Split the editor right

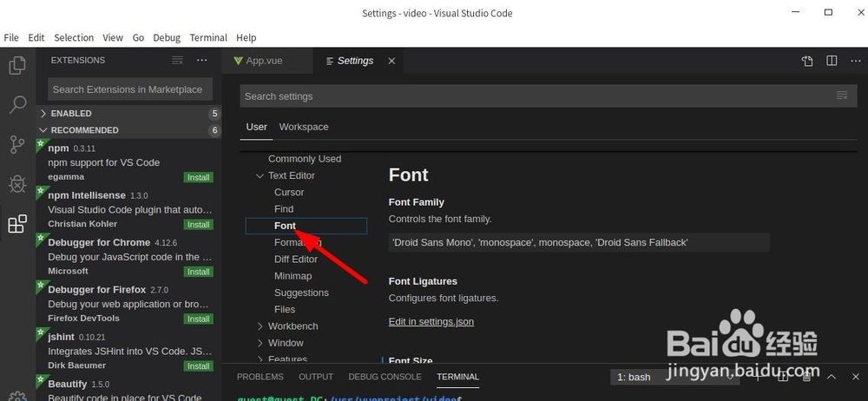[832, 61]
